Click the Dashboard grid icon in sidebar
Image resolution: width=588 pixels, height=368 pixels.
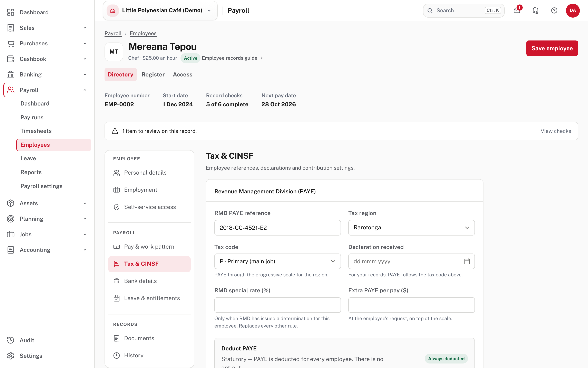tap(11, 12)
